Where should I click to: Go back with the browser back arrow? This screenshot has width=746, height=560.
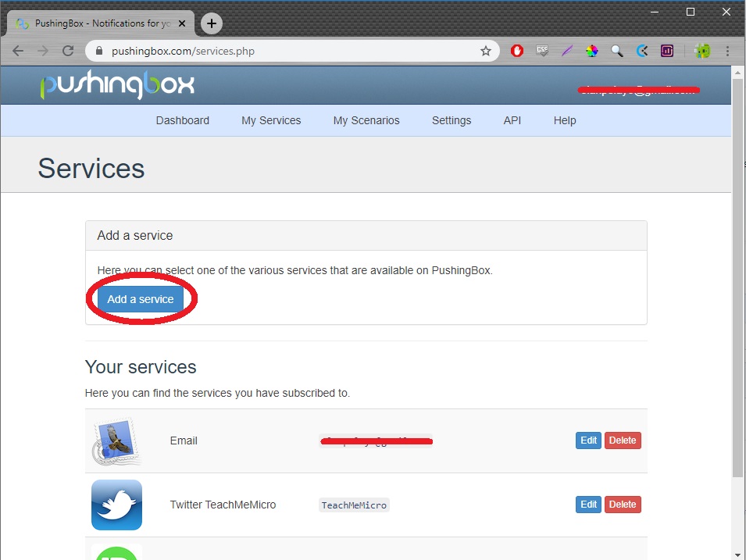click(18, 51)
